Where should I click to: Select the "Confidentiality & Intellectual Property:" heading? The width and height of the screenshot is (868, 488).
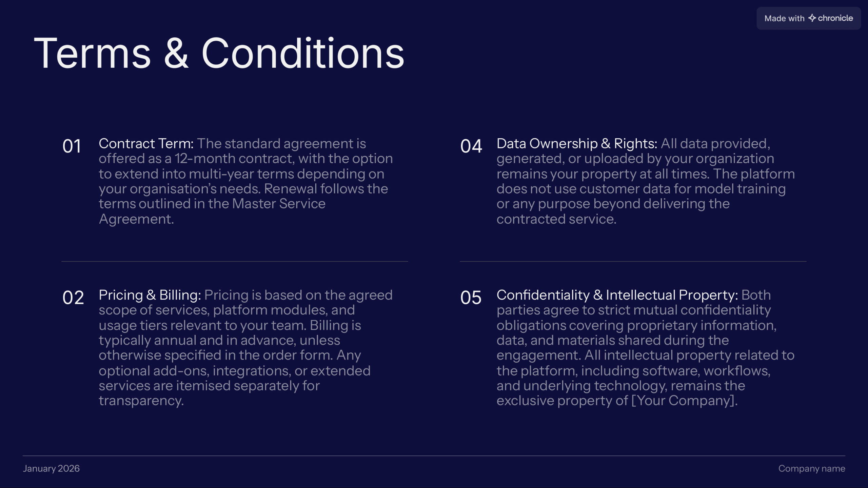(617, 295)
